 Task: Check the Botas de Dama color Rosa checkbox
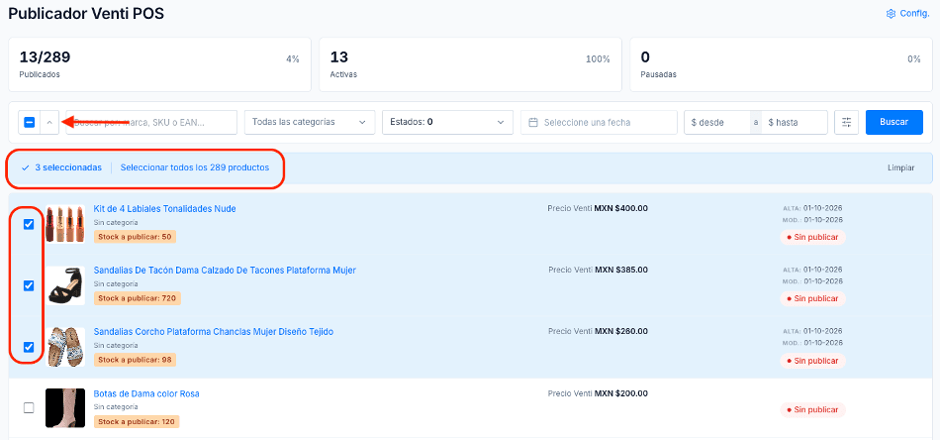tap(28, 408)
